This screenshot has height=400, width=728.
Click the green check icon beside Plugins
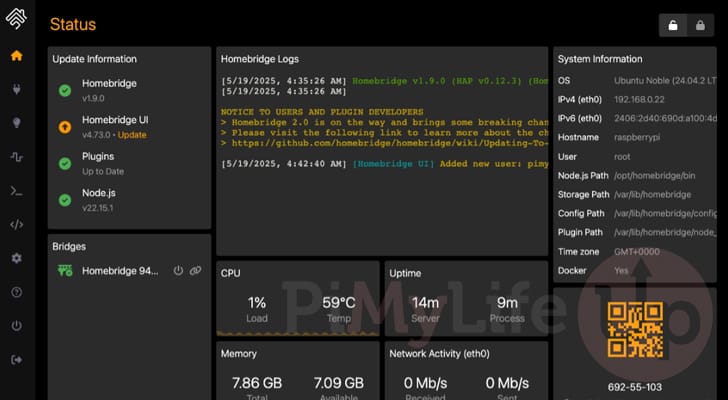[65, 163]
